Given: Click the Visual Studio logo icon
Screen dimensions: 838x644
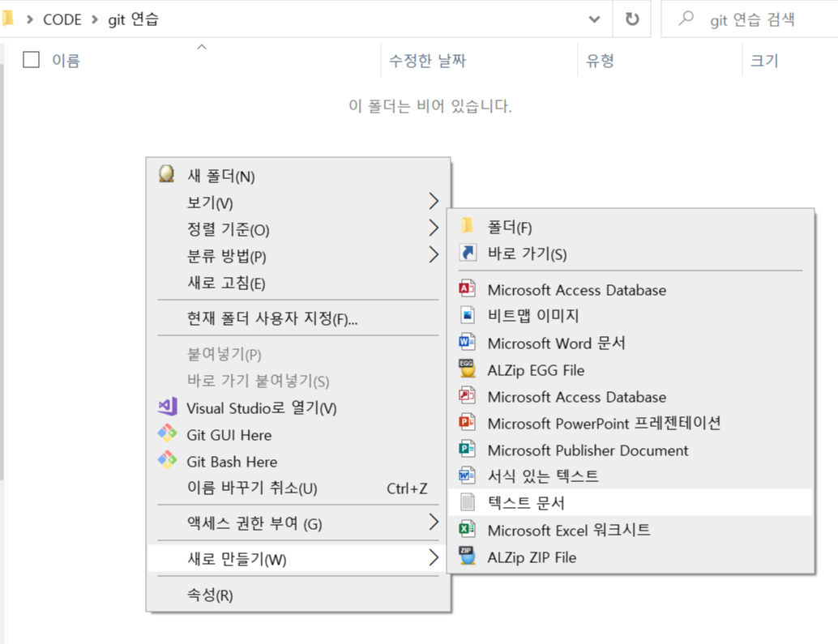Looking at the screenshot, I should click(167, 407).
